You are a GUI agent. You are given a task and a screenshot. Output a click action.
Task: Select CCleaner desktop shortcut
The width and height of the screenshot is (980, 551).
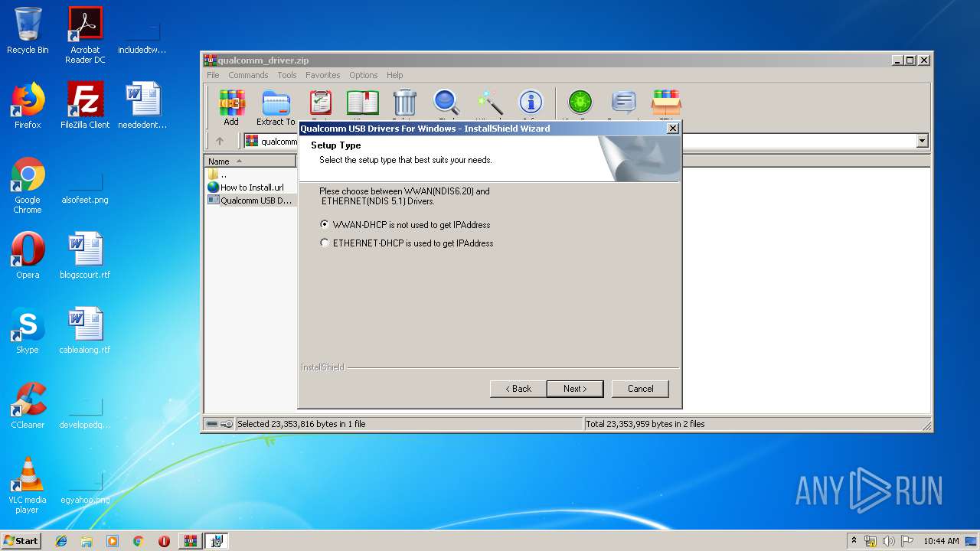[28, 405]
